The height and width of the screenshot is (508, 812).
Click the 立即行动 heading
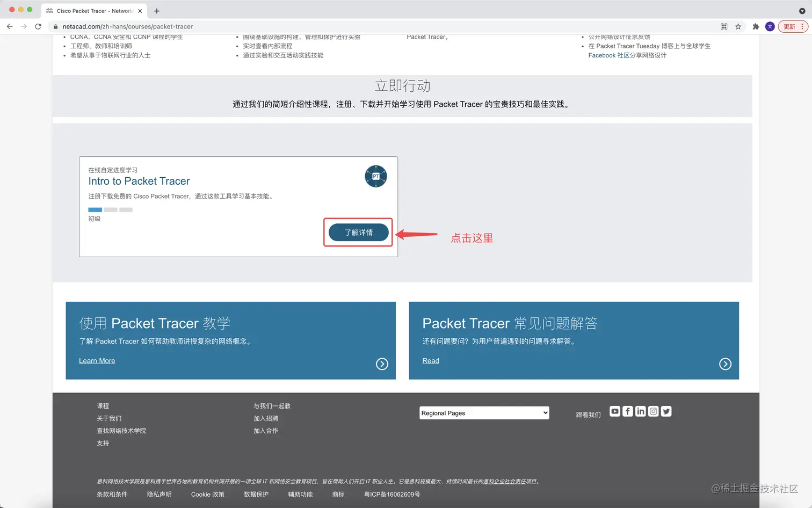click(402, 86)
